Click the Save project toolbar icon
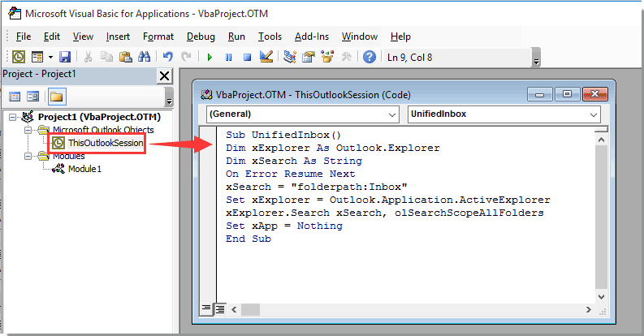644x336 pixels. pyautogui.click(x=65, y=57)
